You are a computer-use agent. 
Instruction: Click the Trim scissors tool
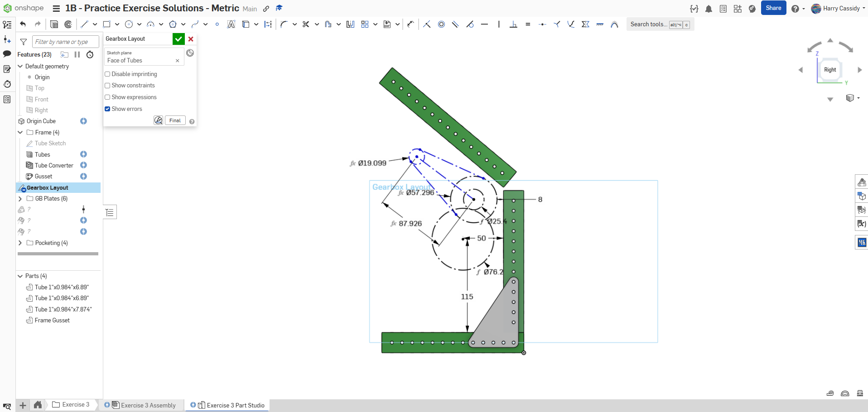pyautogui.click(x=306, y=24)
